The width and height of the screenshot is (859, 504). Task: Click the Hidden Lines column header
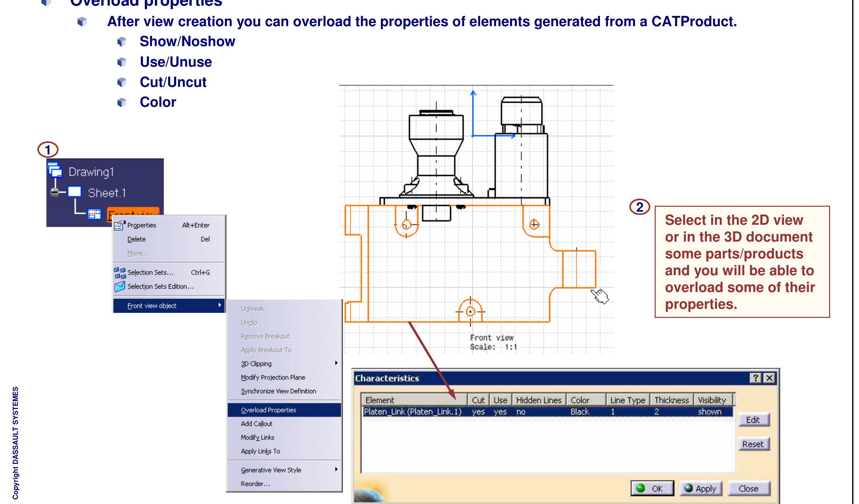tap(539, 400)
